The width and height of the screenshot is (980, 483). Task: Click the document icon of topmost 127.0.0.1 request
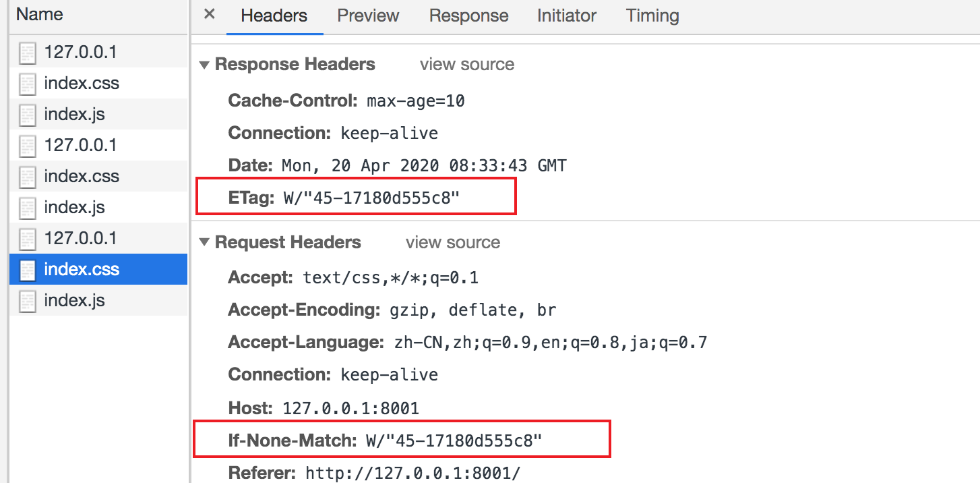pos(28,53)
